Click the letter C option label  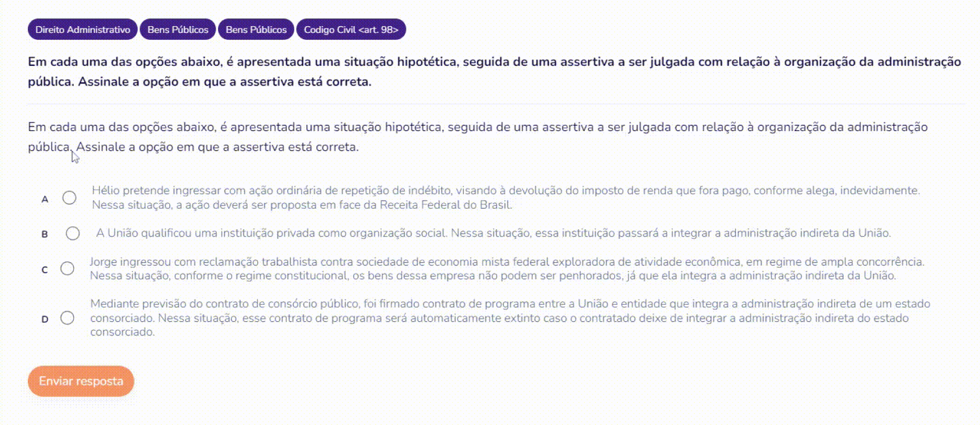point(45,270)
